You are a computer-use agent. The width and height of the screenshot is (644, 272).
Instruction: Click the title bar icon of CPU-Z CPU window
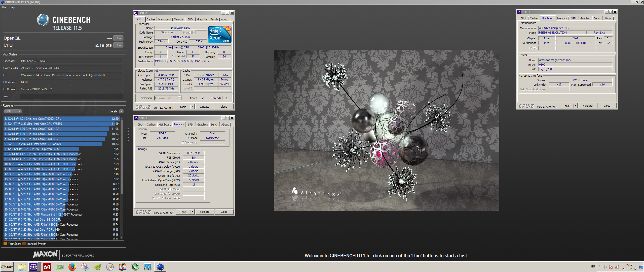tap(136, 13)
